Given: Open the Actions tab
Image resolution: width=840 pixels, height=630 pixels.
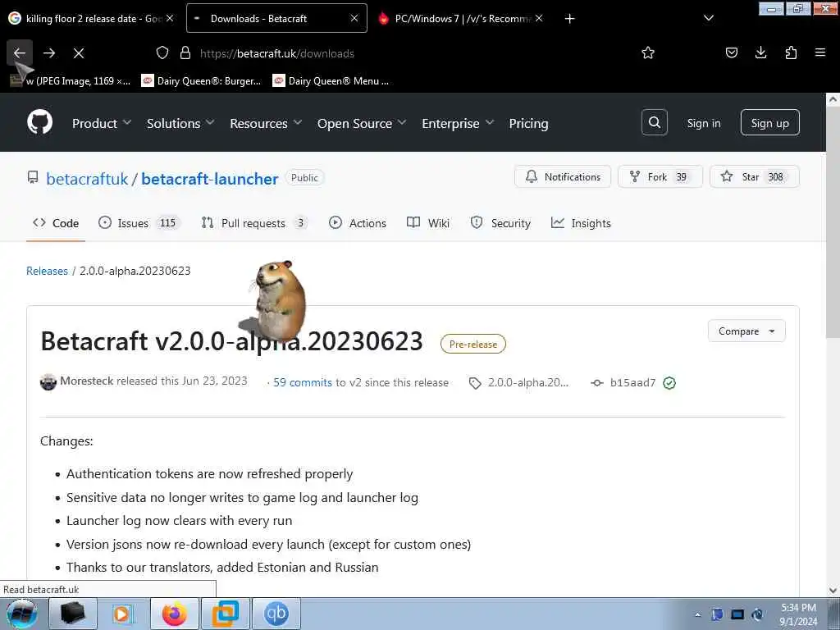Looking at the screenshot, I should (x=358, y=223).
